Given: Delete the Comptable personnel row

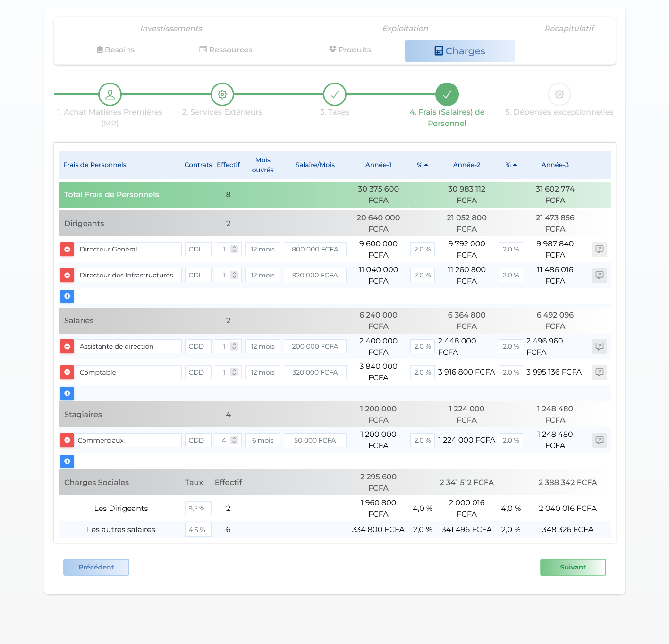Looking at the screenshot, I should pyautogui.click(x=67, y=372).
